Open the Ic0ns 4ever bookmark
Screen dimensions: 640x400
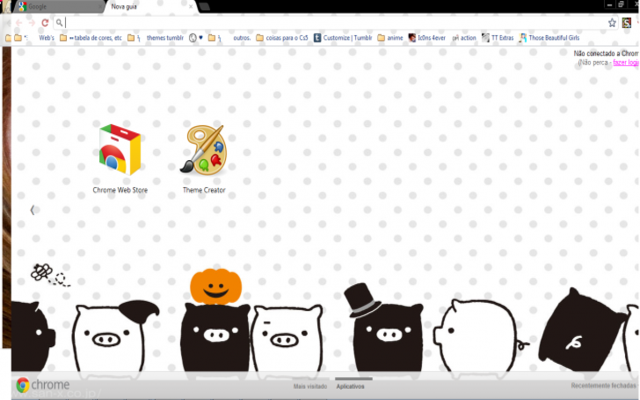click(427, 38)
